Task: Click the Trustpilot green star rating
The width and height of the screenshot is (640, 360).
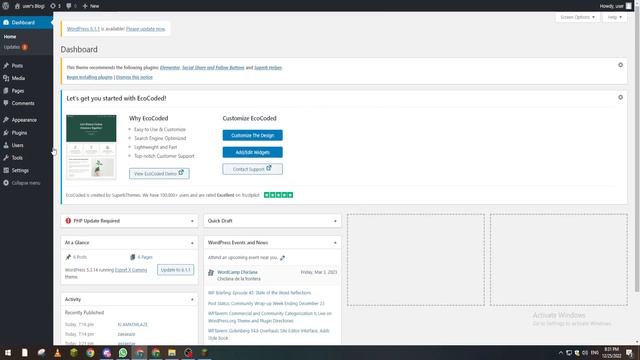Action: pyautogui.click(x=278, y=195)
